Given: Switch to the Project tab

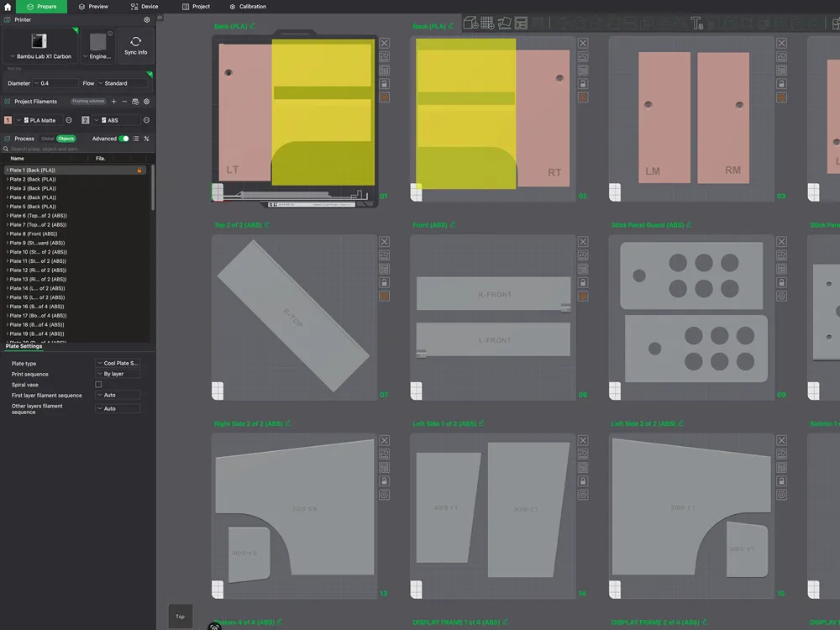Looking at the screenshot, I should [x=196, y=7].
